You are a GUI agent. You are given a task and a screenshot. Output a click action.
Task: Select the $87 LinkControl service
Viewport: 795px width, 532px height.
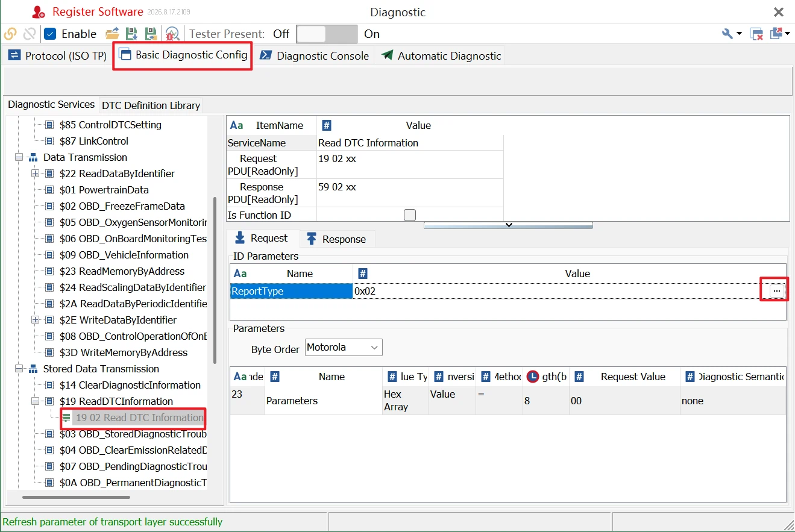click(94, 141)
